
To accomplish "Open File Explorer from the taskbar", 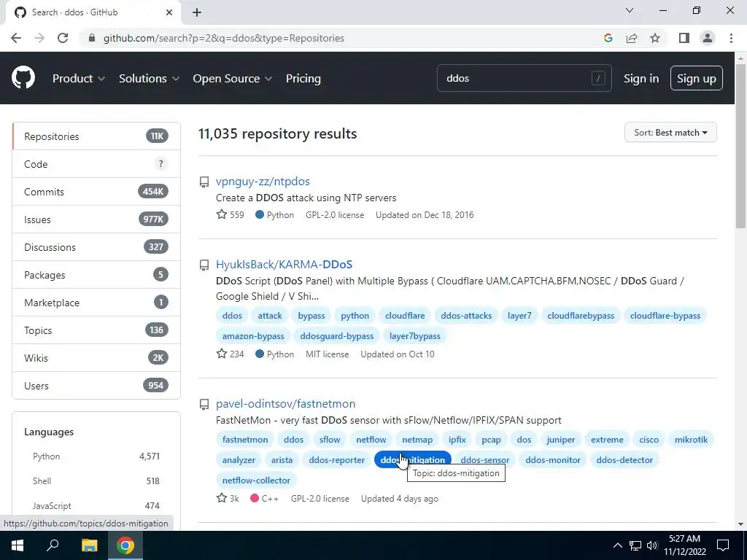I will (89, 545).
